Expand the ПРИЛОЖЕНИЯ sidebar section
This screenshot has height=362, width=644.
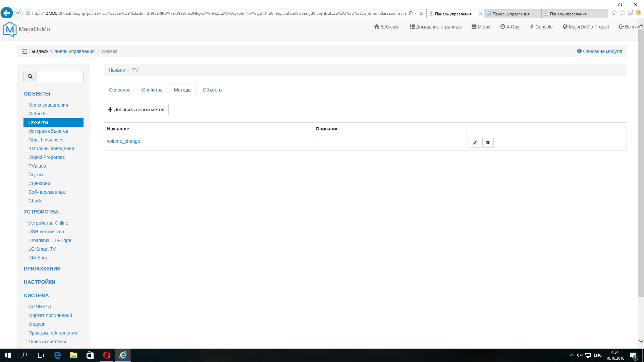[x=42, y=269]
